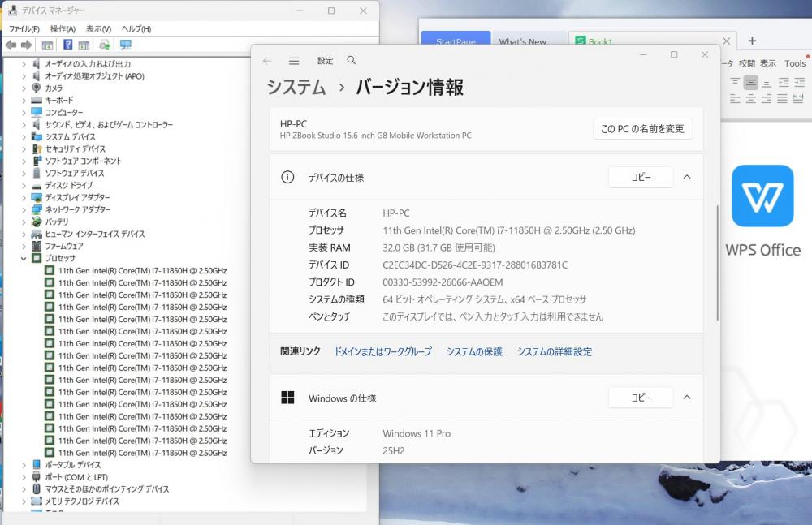This screenshot has height=525, width=812.
Task: Select ソフトウェア コンポーネント tree item
Action: pos(84,161)
